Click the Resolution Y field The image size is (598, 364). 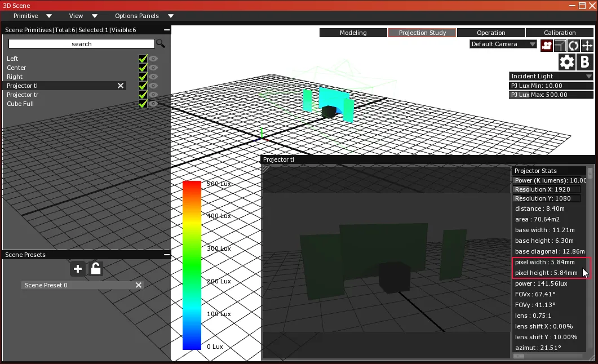coord(547,198)
